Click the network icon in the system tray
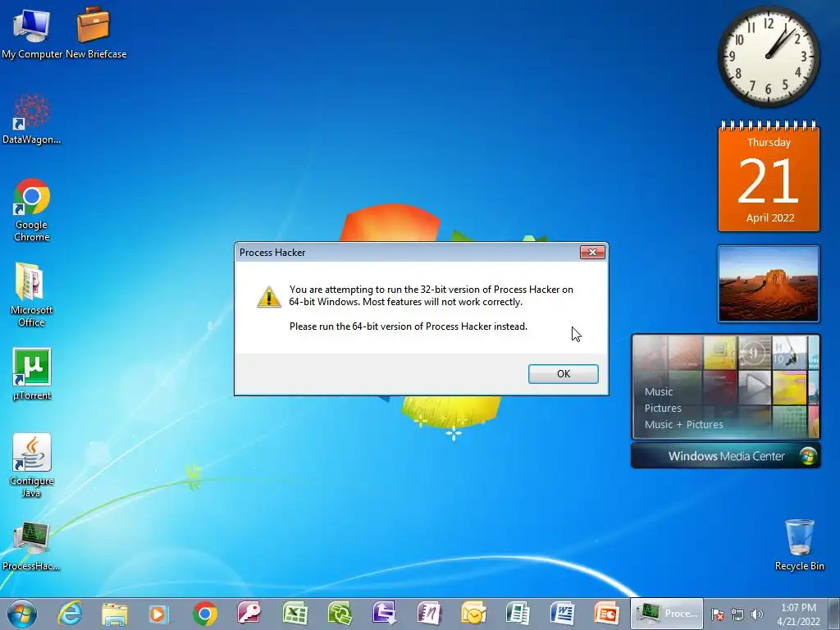The image size is (840, 630). tap(737, 614)
